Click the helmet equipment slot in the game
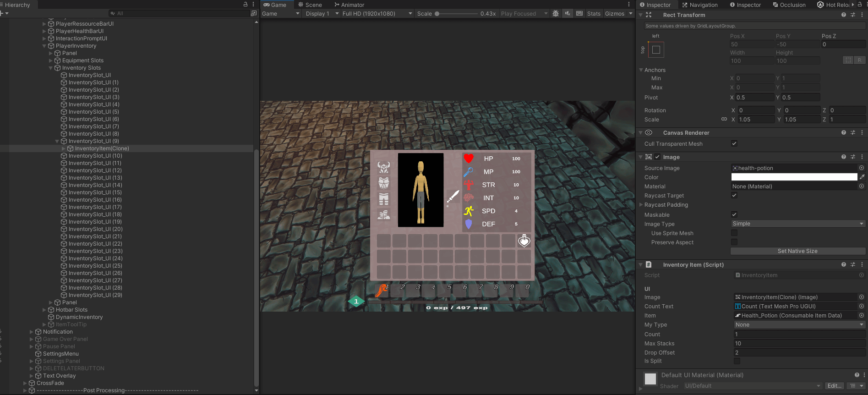This screenshot has width=868, height=395. [x=384, y=168]
